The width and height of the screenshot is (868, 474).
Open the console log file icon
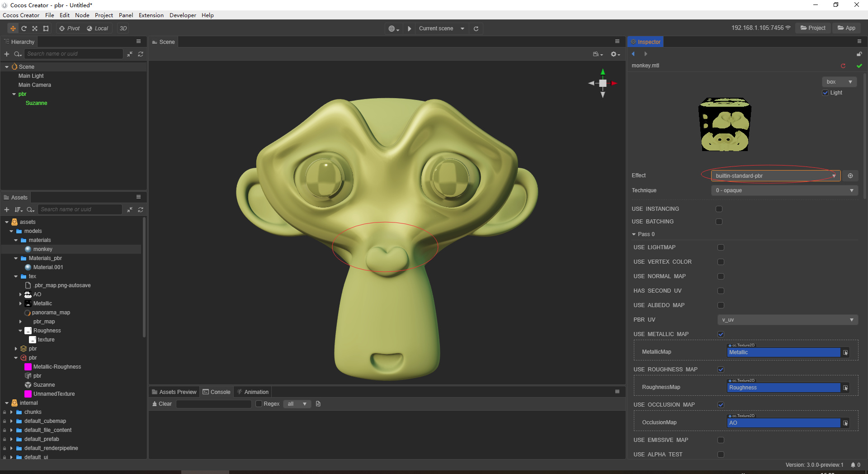(x=318, y=404)
